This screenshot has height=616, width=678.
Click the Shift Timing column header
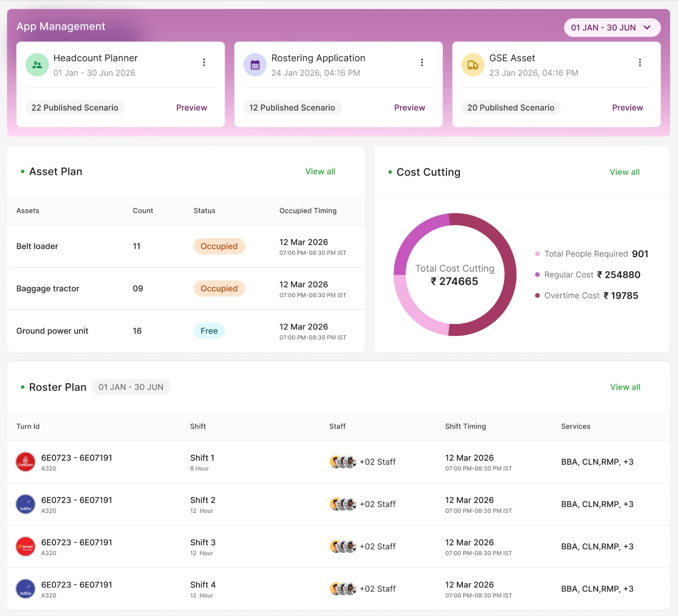[465, 426]
